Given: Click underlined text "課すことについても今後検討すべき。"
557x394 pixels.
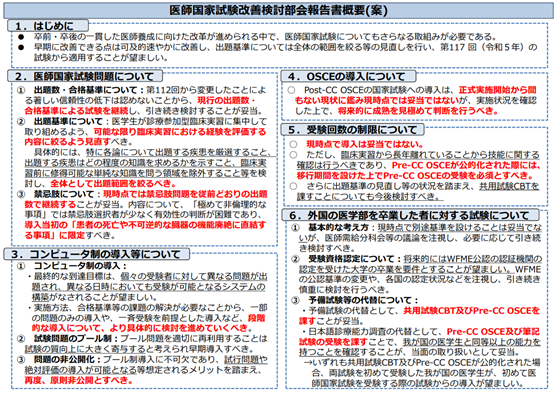Looking at the screenshot, I should (369, 197).
